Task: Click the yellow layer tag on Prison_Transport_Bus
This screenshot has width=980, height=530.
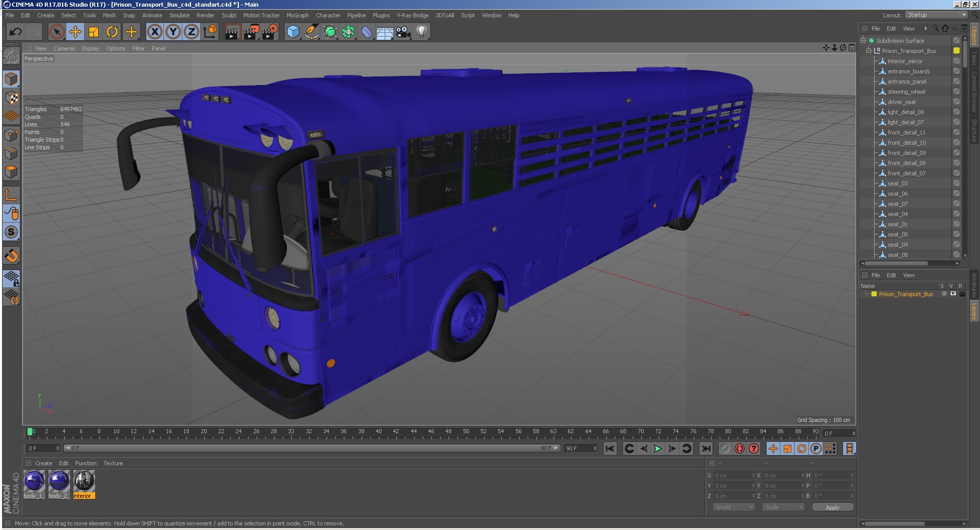Action: coord(957,51)
